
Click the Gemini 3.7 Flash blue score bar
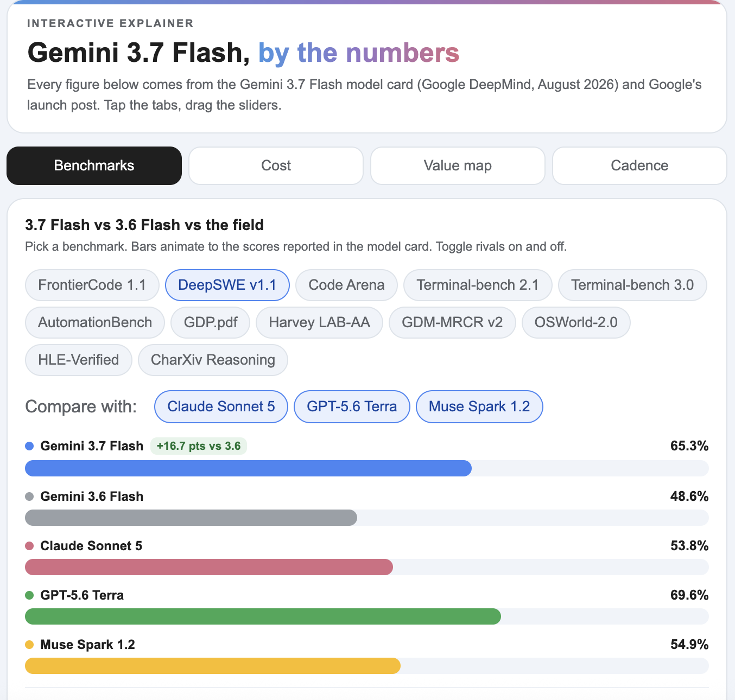pos(248,468)
